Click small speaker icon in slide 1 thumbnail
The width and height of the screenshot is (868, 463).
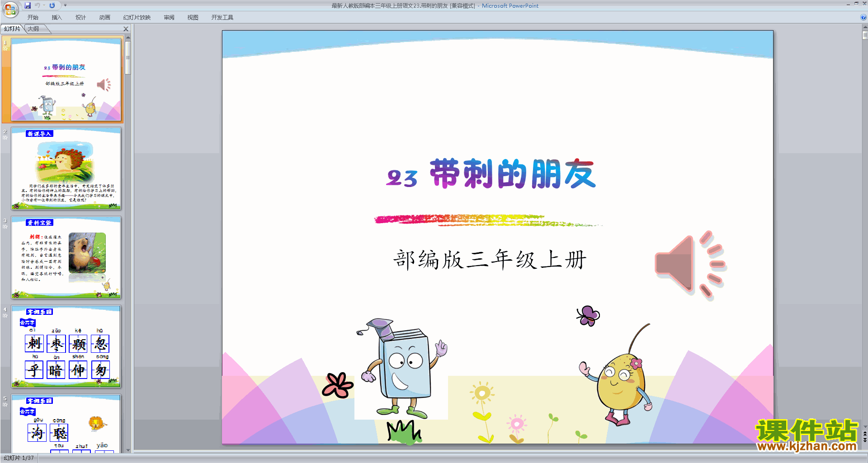coord(104,84)
